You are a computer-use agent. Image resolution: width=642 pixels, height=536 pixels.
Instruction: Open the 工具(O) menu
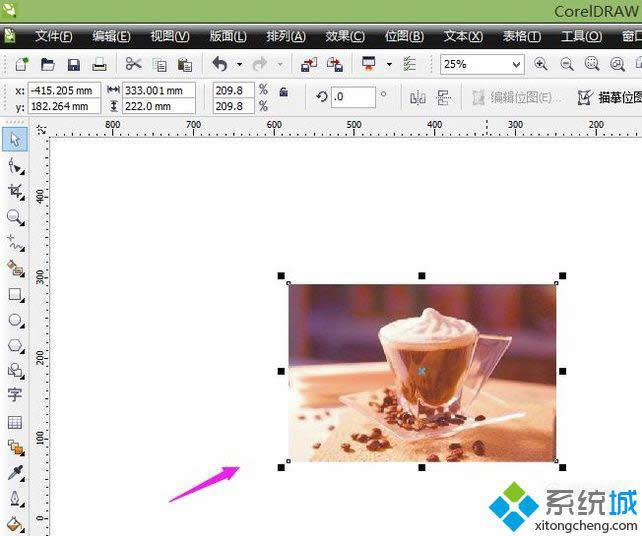(x=581, y=36)
